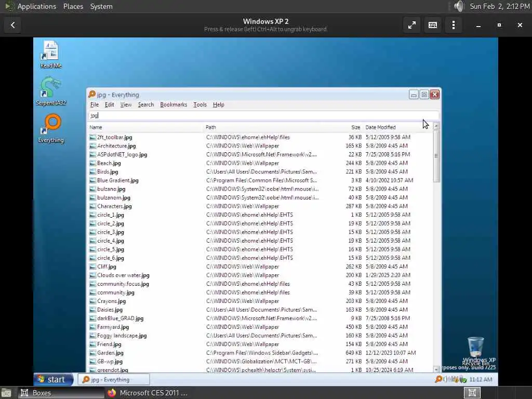Screen dimensions: 532x399
Task: Click file icon of 2ft_toolbar.jpg
Action: [92, 137]
